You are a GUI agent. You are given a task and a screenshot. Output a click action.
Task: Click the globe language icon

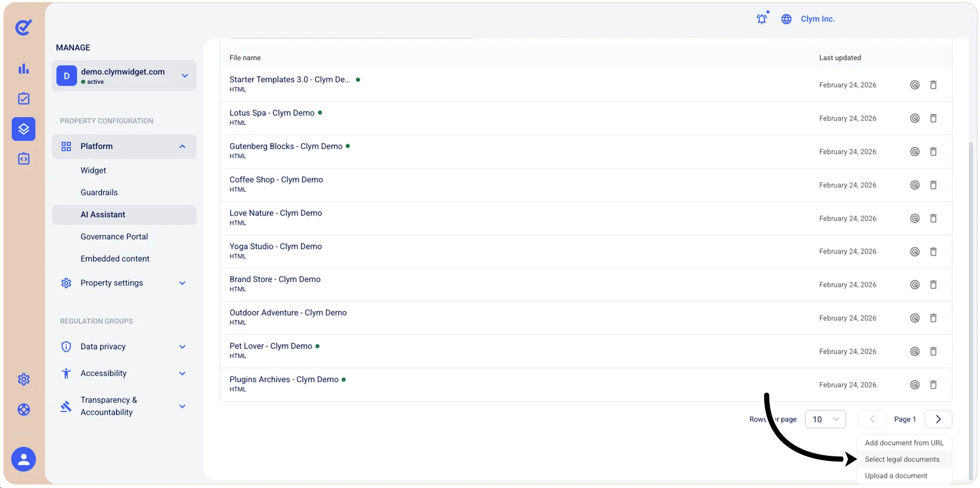coord(786,19)
